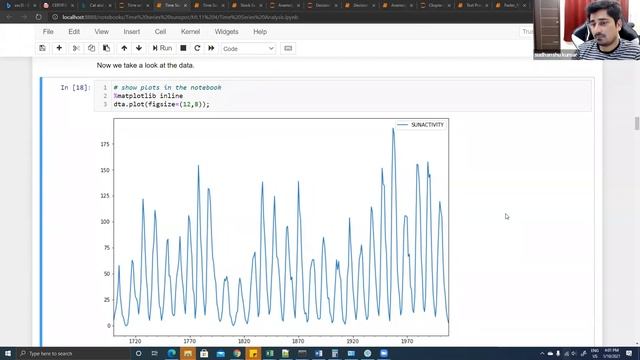Show hidden system tray icons chevron
640x360 pixels.
(542, 353)
